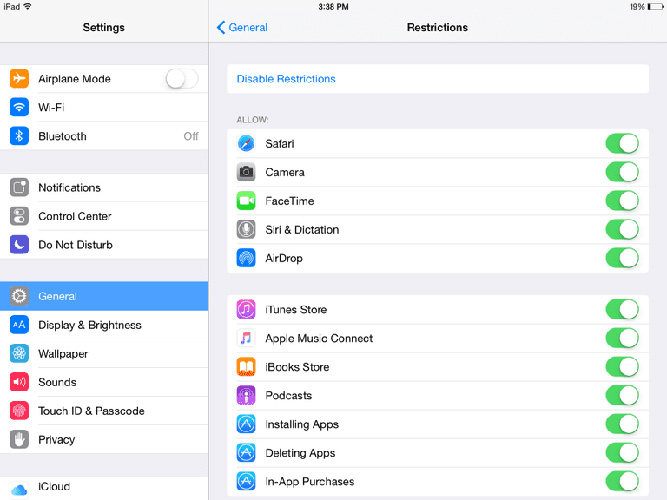Tap the Display & Brightness icon
Screen dimensions: 667x500
click(19, 325)
